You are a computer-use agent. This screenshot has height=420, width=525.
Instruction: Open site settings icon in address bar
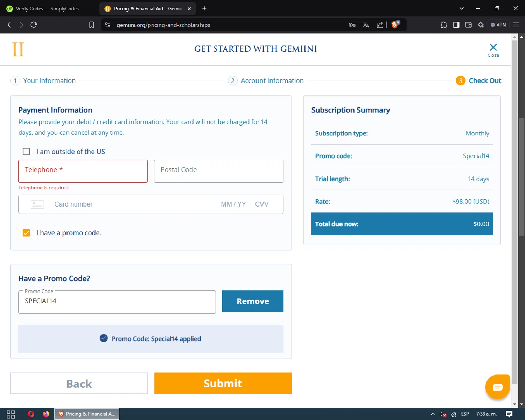point(108,25)
